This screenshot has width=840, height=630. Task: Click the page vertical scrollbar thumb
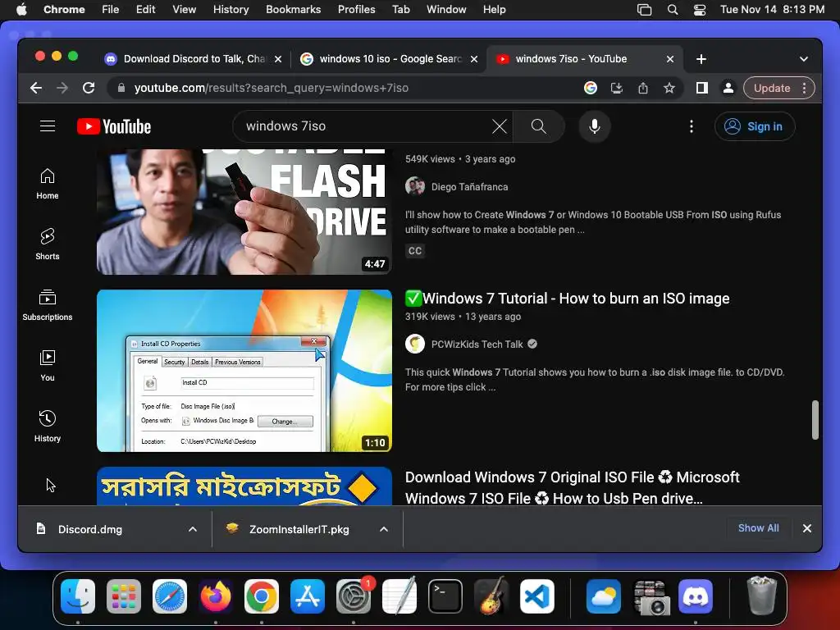click(x=815, y=419)
